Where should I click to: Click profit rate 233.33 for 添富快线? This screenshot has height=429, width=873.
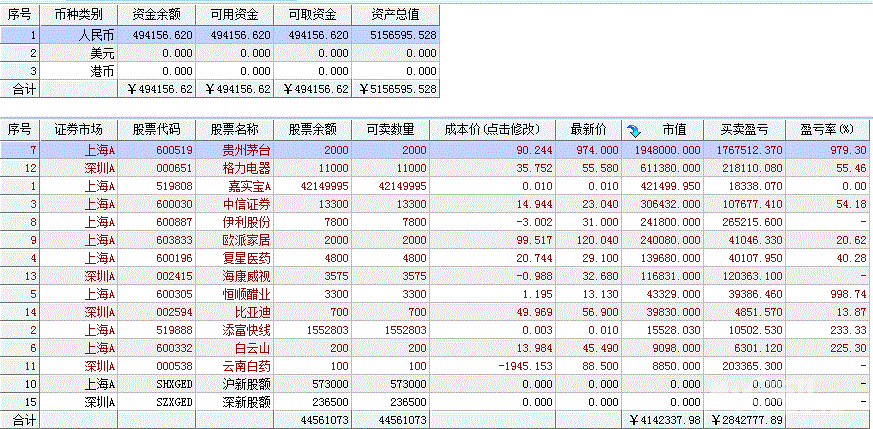[848, 330]
